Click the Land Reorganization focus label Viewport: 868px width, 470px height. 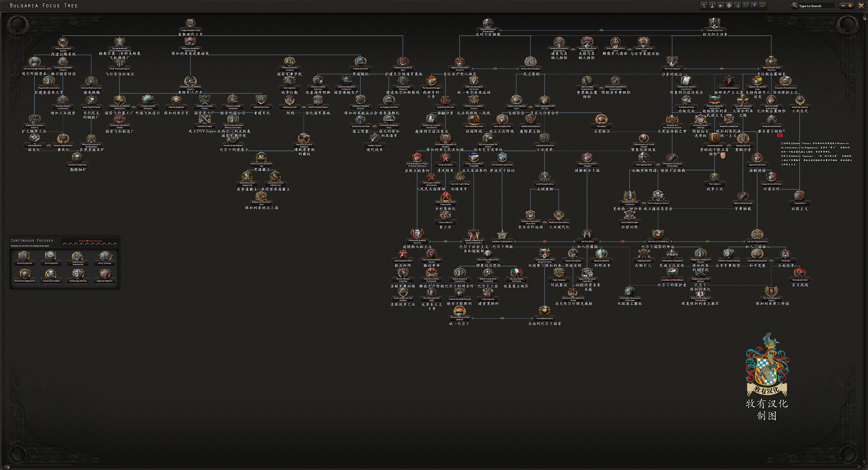[x=544, y=184]
